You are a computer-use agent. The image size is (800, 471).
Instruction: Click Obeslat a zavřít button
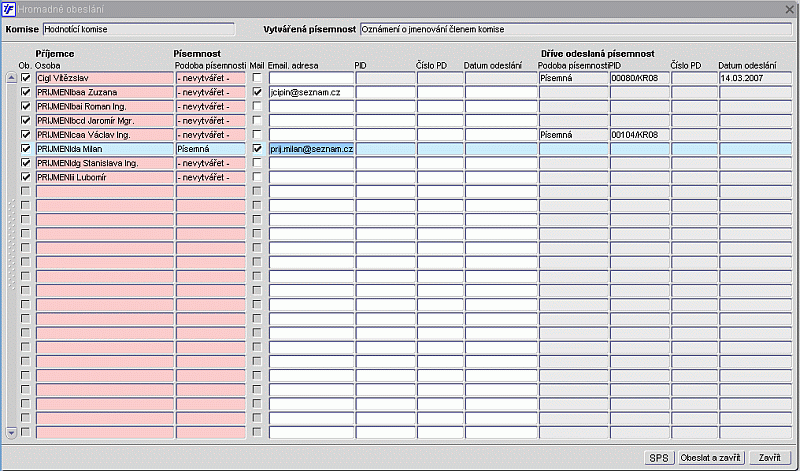[x=711, y=458]
